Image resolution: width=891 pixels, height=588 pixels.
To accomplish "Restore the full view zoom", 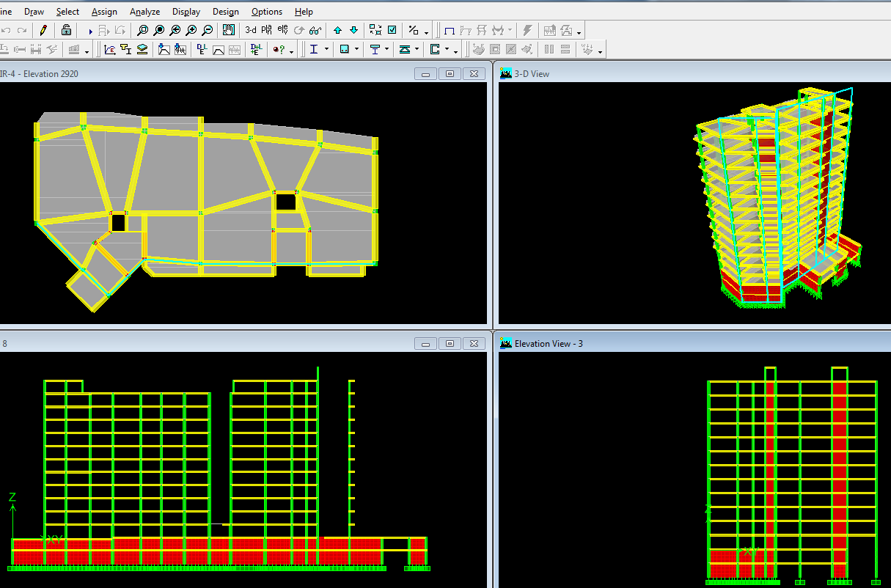I will (158, 30).
